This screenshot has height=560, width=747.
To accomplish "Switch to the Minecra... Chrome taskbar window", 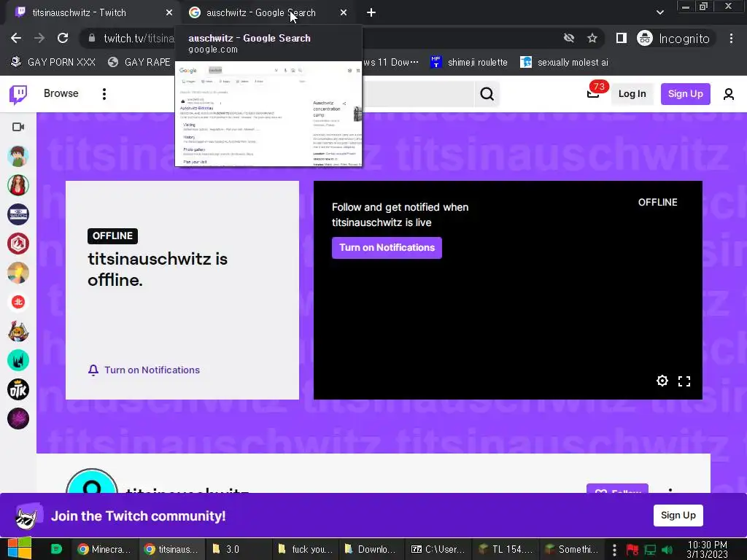I will pos(105,549).
